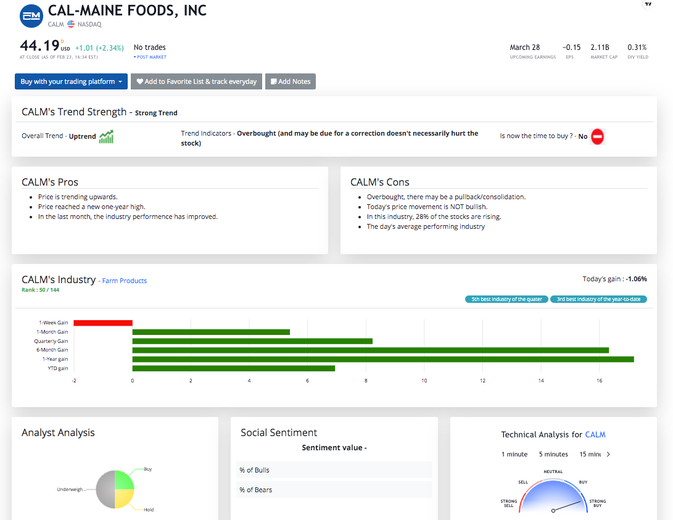The width and height of the screenshot is (673, 520).
Task: Click the technical analysis gauge needle
Action: pyautogui.click(x=567, y=506)
